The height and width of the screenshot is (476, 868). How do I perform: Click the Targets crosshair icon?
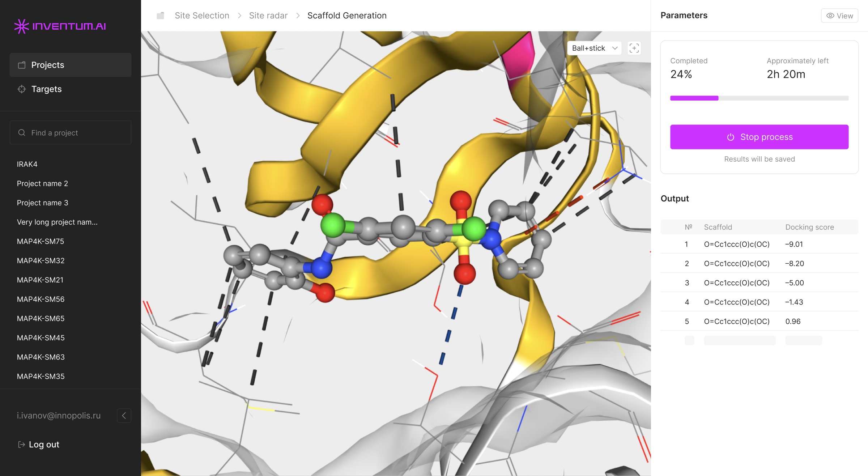point(22,89)
